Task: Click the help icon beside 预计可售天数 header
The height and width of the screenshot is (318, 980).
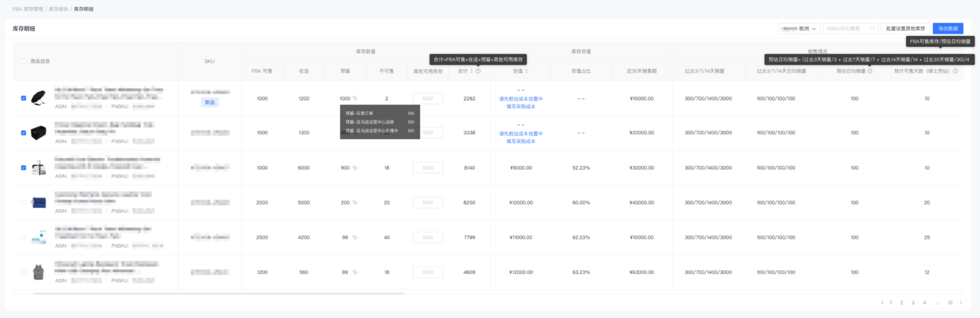Action: tap(955, 71)
